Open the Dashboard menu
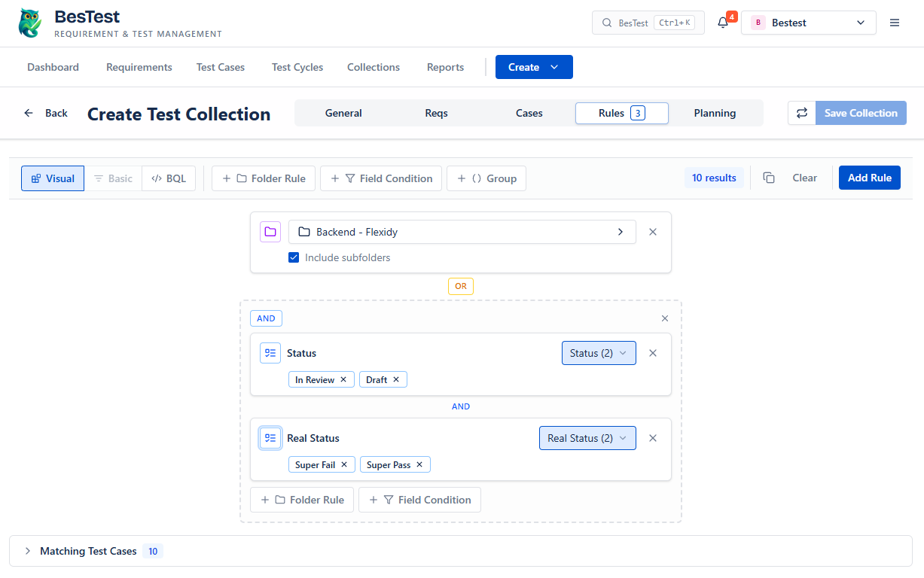The height and width of the screenshot is (578, 924). click(x=53, y=67)
